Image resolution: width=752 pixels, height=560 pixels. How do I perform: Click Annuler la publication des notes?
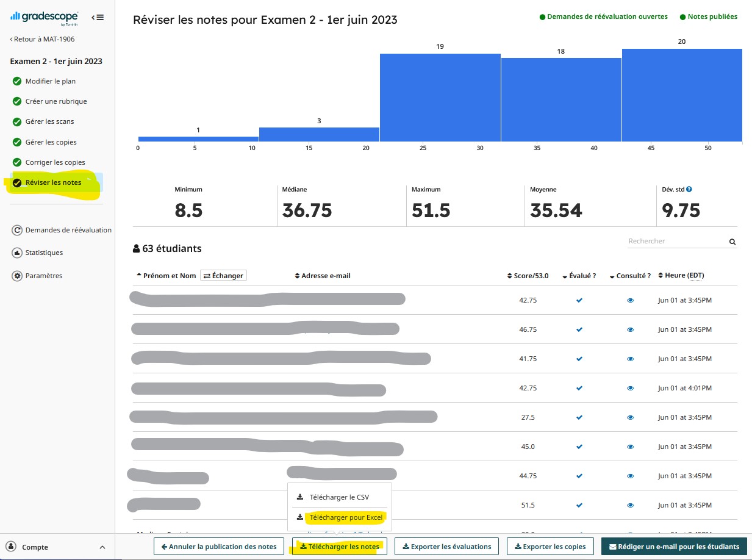(x=218, y=547)
